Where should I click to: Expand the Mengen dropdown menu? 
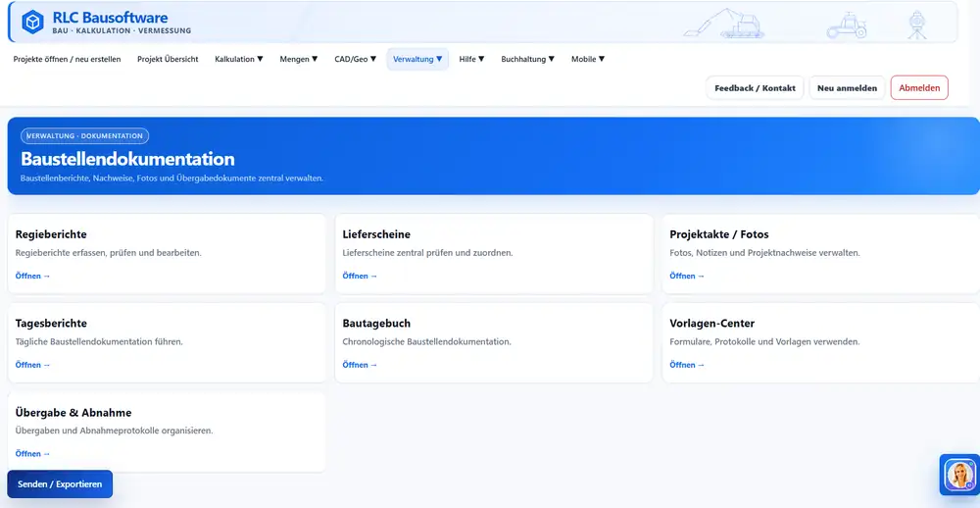pyautogui.click(x=299, y=59)
